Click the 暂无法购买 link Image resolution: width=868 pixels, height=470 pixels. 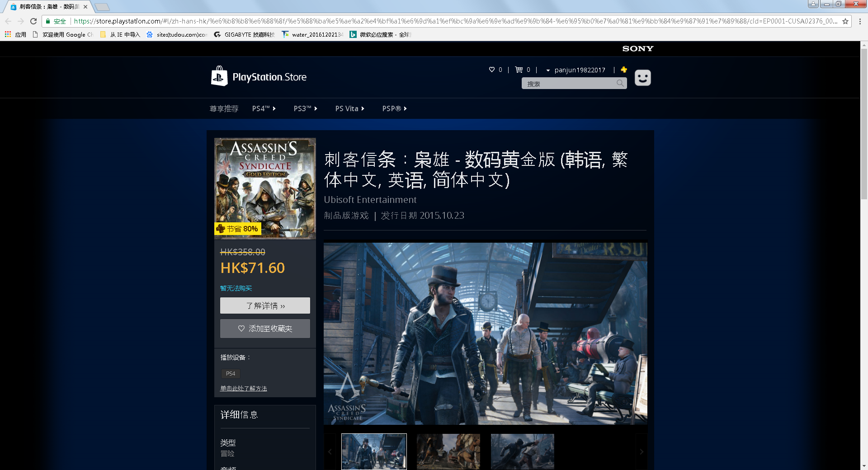[x=236, y=288]
